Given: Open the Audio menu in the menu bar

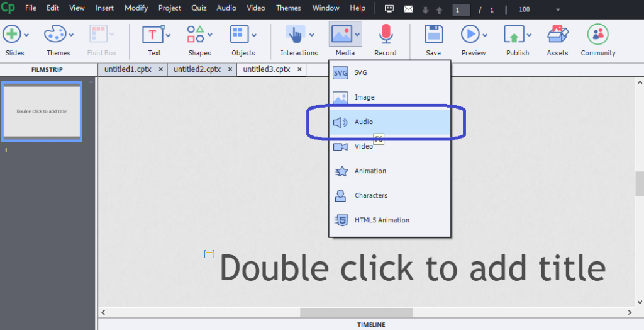Looking at the screenshot, I should [226, 8].
